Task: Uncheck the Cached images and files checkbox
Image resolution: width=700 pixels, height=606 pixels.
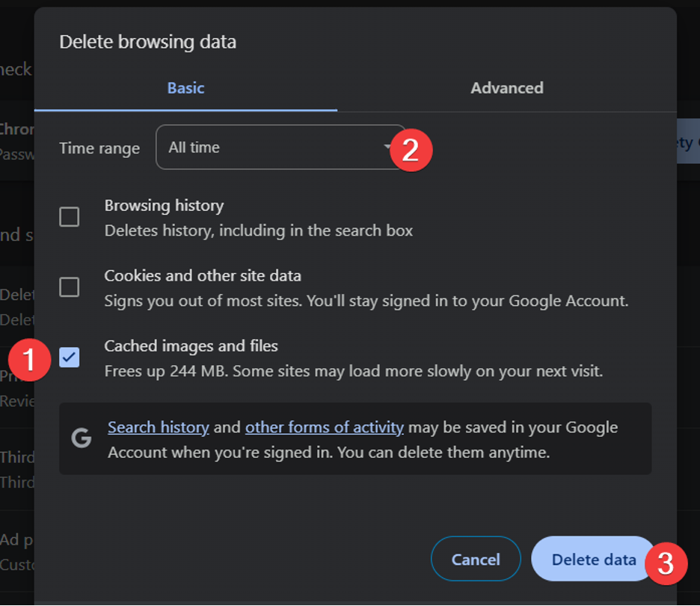Action: coord(70,358)
